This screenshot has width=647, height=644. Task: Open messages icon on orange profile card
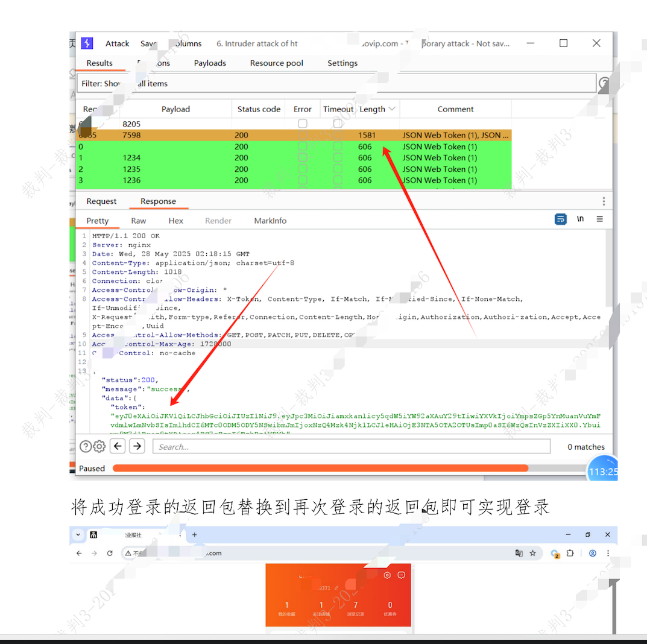tap(401, 575)
